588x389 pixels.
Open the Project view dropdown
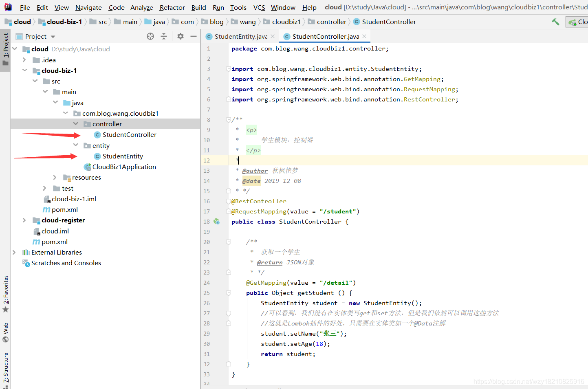[53, 37]
